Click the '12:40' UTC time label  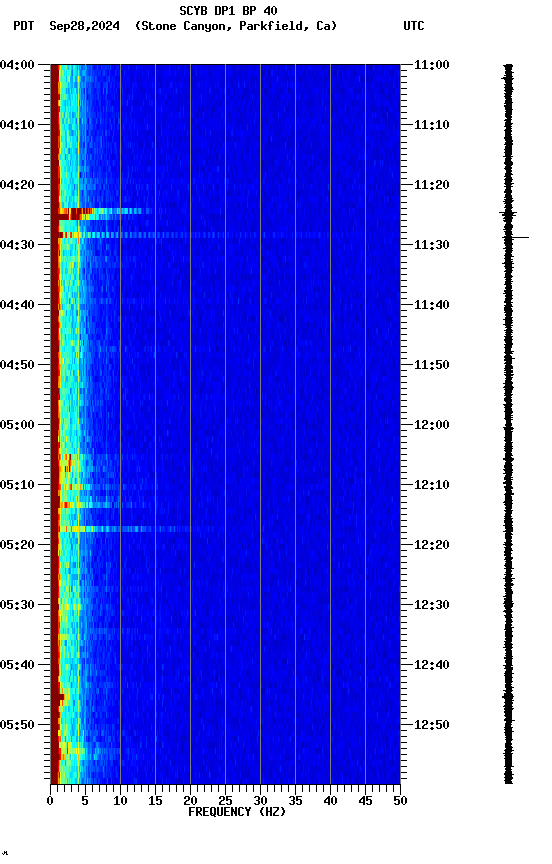point(432,666)
